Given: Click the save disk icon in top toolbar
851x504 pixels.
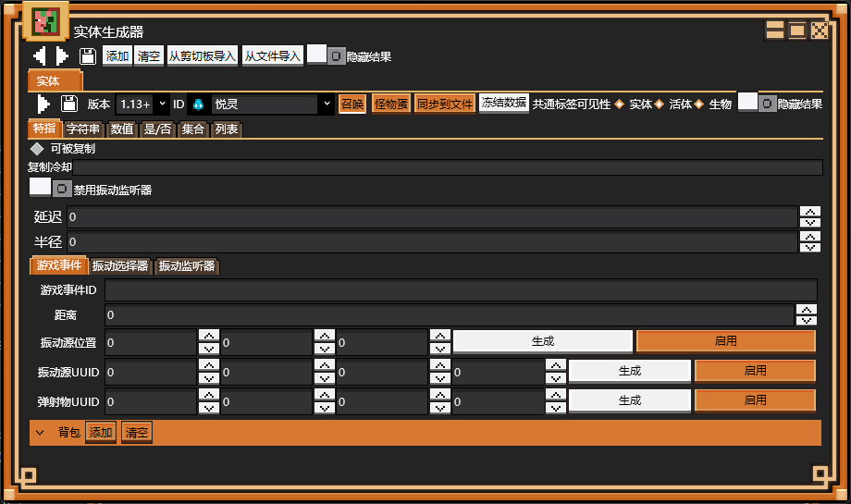Looking at the screenshot, I should 87,55.
